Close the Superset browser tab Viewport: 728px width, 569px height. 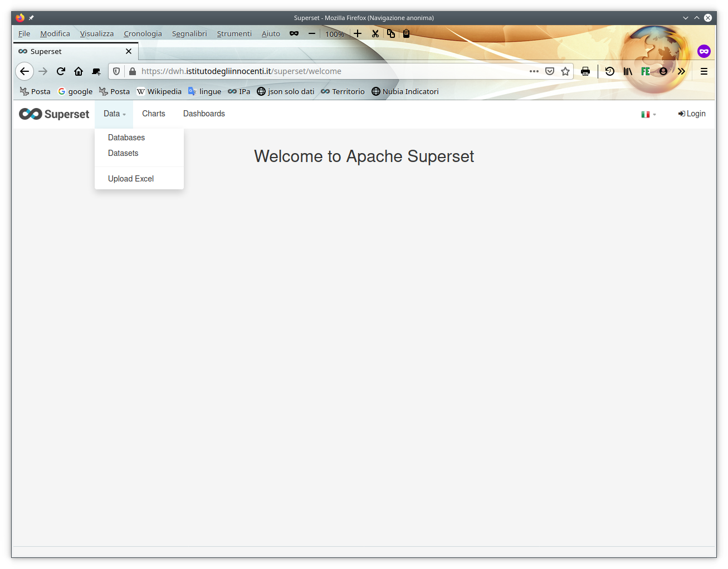click(x=129, y=51)
